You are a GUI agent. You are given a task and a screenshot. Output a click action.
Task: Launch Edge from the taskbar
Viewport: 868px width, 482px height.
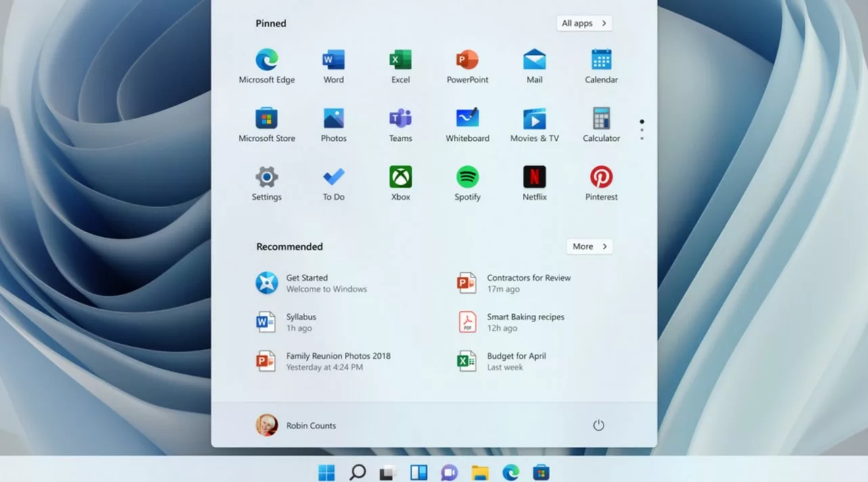510,472
